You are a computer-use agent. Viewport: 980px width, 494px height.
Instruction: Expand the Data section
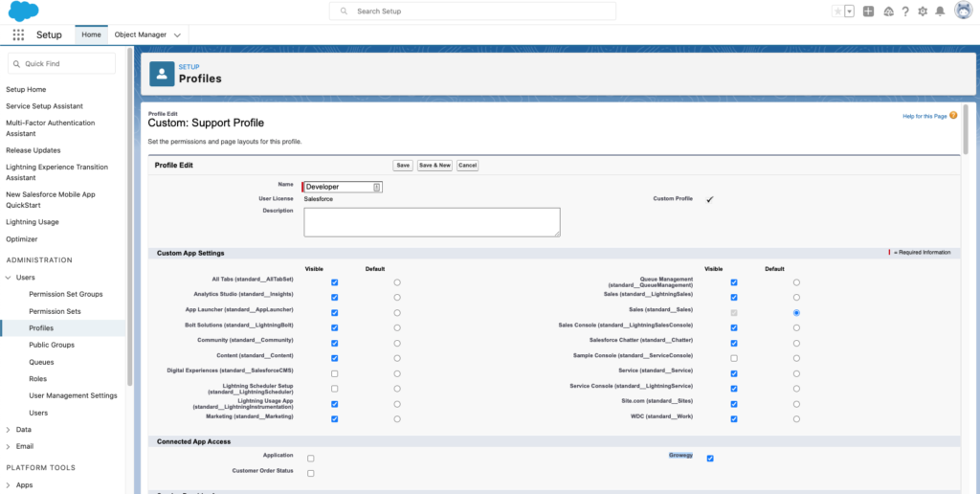[8, 430]
